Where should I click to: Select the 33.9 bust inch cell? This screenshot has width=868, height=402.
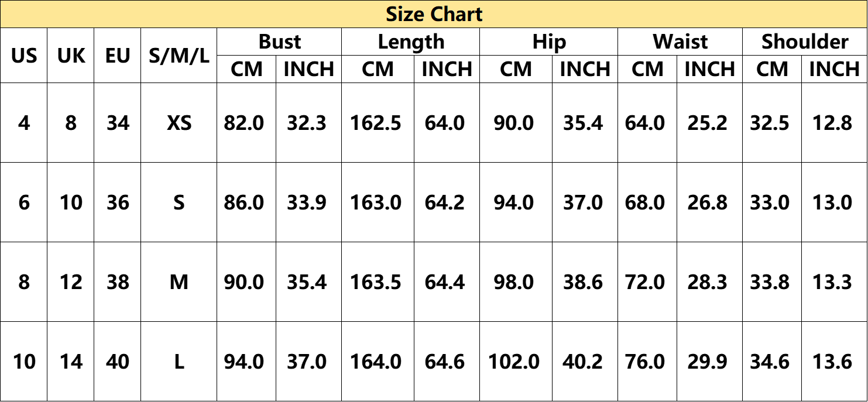(307, 202)
